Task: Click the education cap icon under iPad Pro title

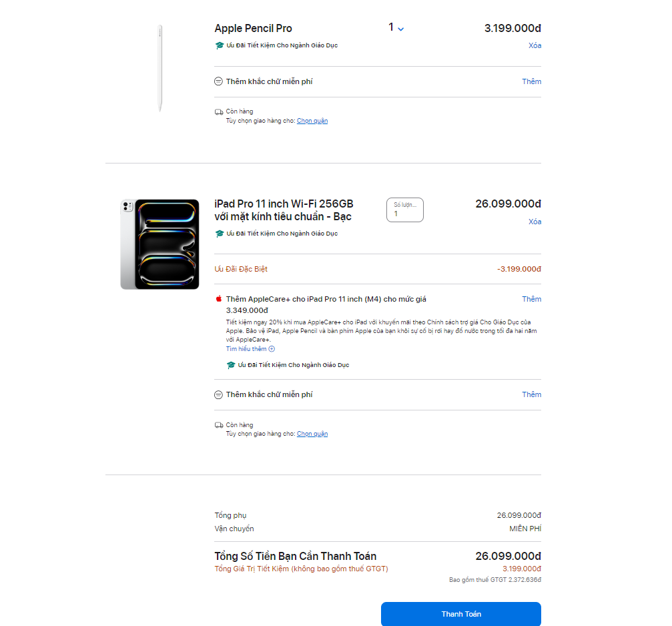Action: (x=220, y=234)
